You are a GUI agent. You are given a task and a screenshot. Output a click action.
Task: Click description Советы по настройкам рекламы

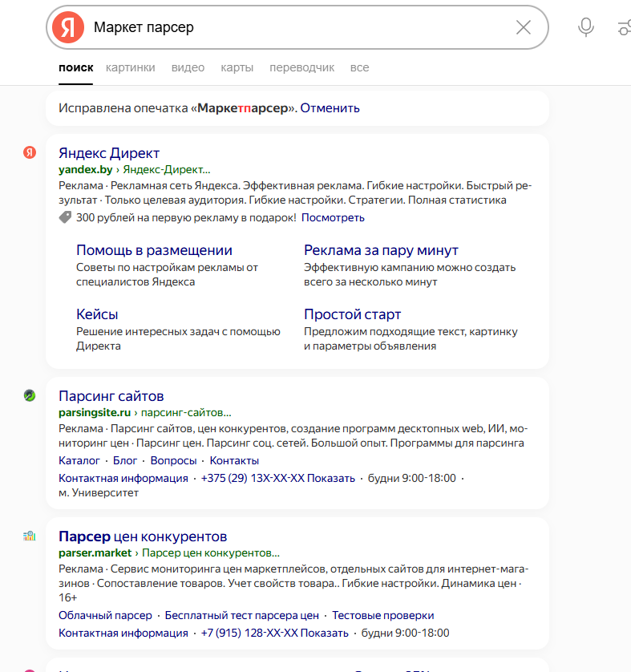167,275
